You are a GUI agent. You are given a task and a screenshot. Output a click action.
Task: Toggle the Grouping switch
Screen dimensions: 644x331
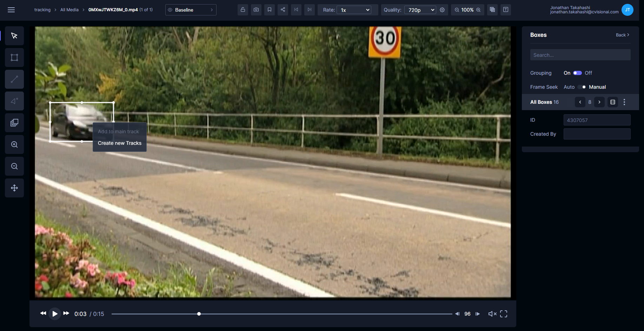pos(577,73)
